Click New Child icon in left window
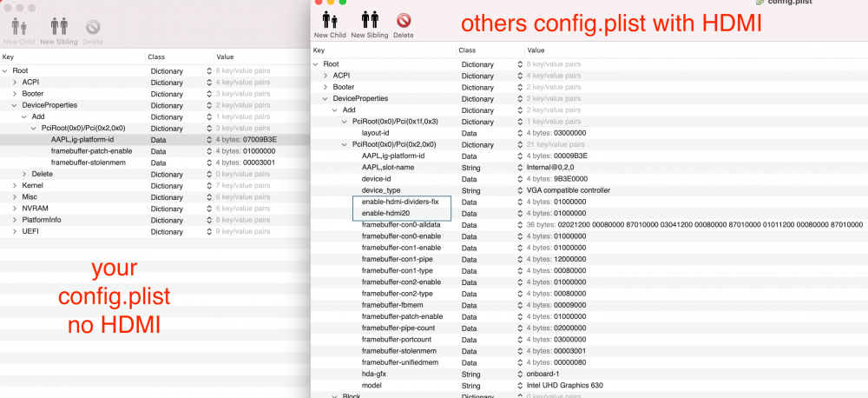 pos(19,27)
